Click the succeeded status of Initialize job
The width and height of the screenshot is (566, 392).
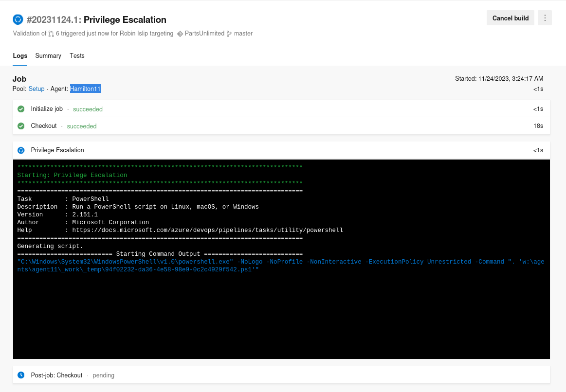pos(88,109)
